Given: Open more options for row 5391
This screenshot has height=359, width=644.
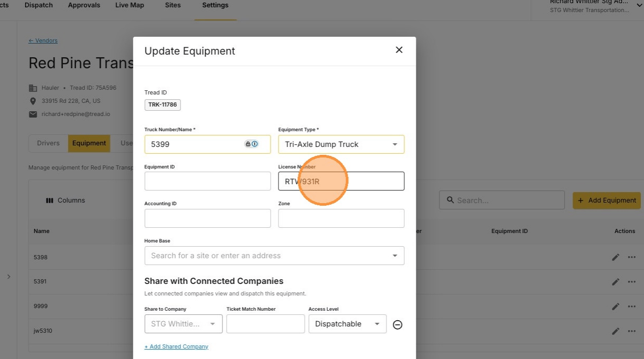Looking at the screenshot, I should coord(632,282).
